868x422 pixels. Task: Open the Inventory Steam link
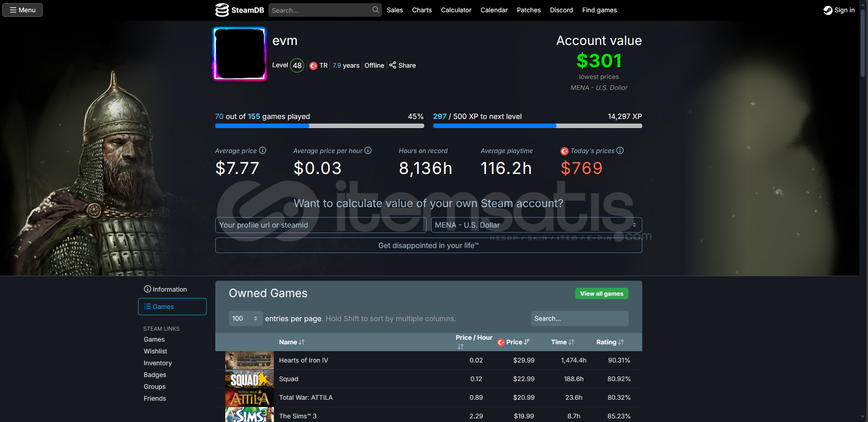(158, 363)
